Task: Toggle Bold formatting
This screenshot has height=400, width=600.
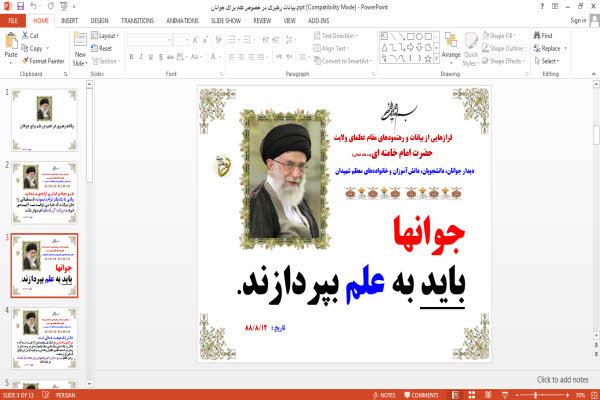Action: click(131, 57)
